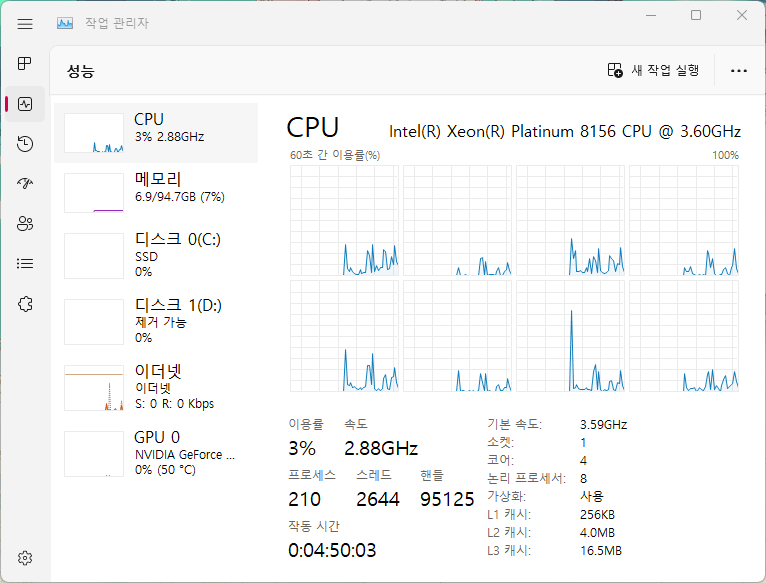Viewport: 766px width, 583px height.
Task: Select 디스크 1(D:) removable item
Action: (x=156, y=322)
